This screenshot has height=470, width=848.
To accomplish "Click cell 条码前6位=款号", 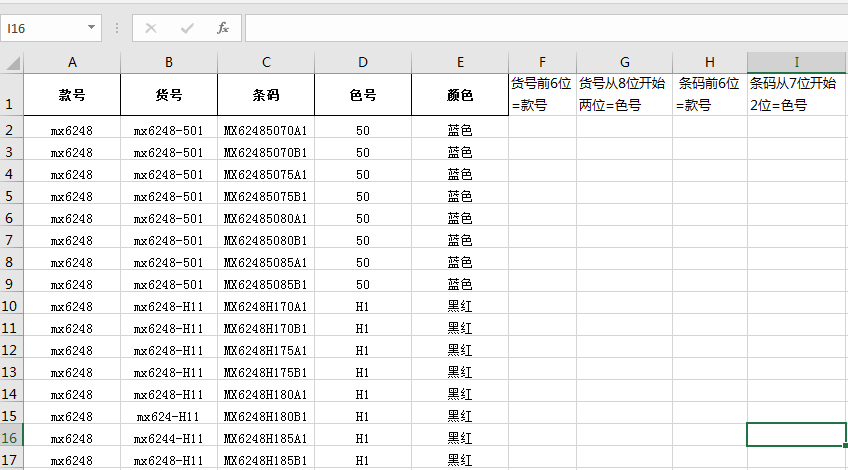I will [710, 95].
